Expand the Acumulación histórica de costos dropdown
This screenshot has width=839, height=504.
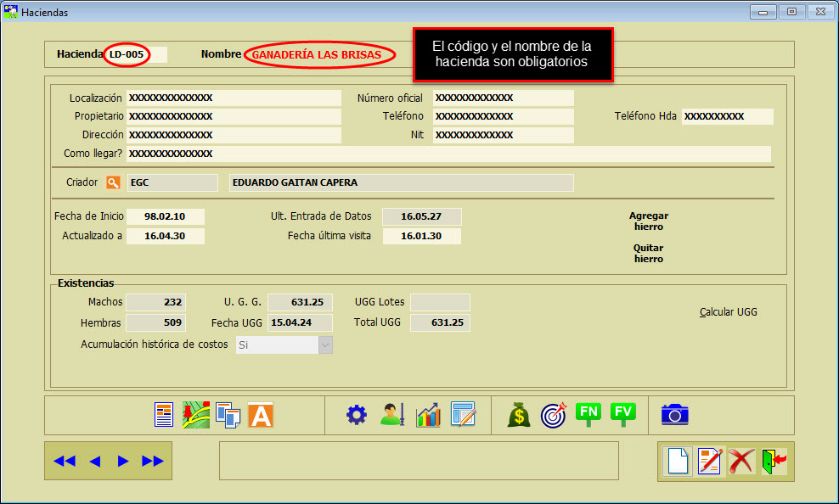coord(325,344)
